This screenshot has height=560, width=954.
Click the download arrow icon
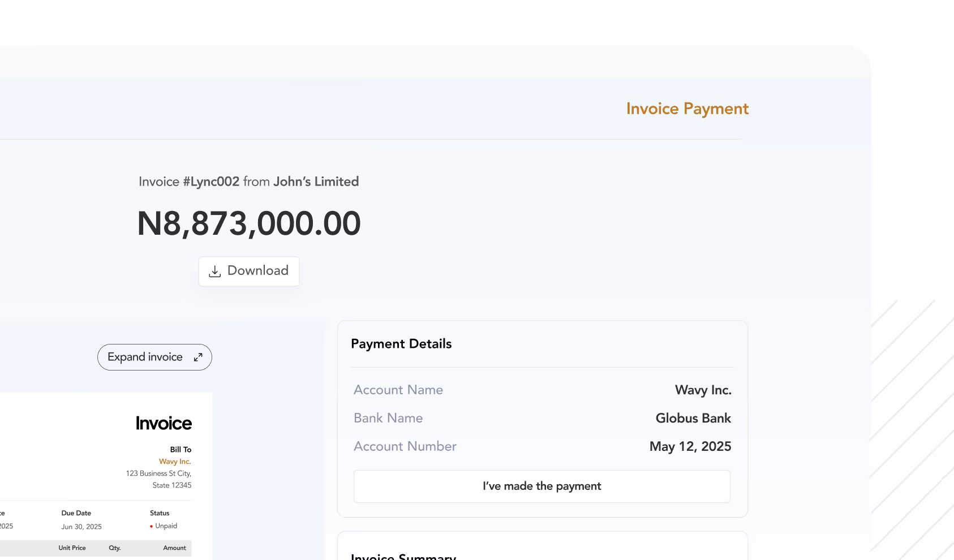pos(215,272)
